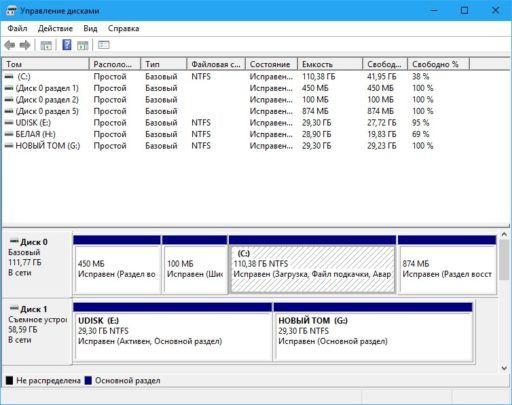Click the black Не распределена legend swatch
This screenshot has height=405, width=512.
point(9,381)
